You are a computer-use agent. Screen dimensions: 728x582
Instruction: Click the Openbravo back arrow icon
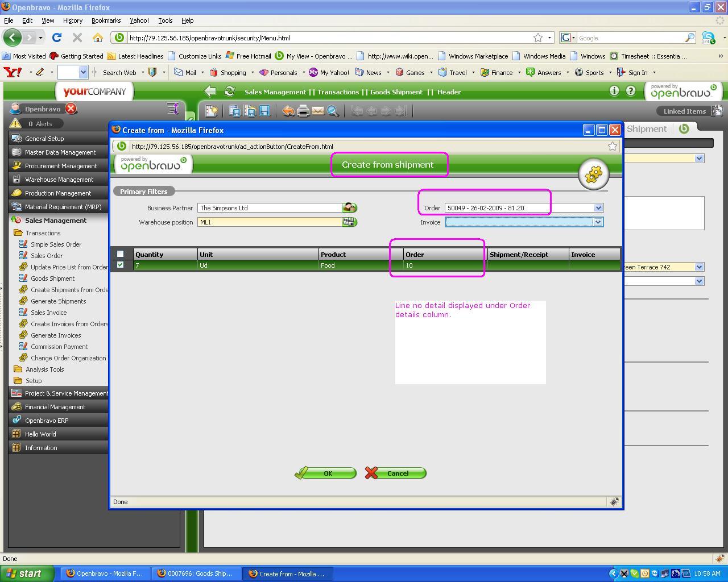(210, 92)
